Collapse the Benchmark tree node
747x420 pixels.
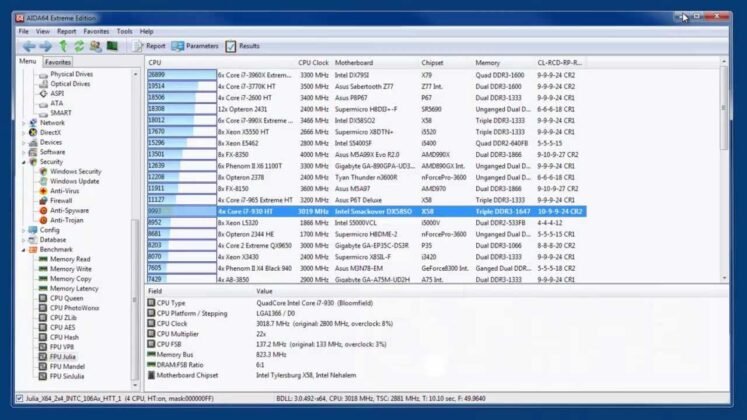click(x=24, y=249)
